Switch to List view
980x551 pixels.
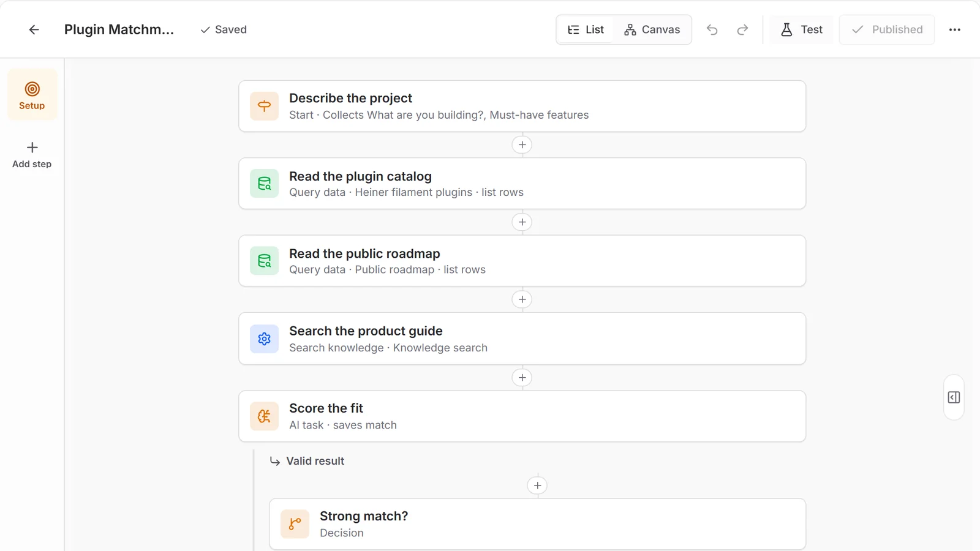(x=586, y=29)
